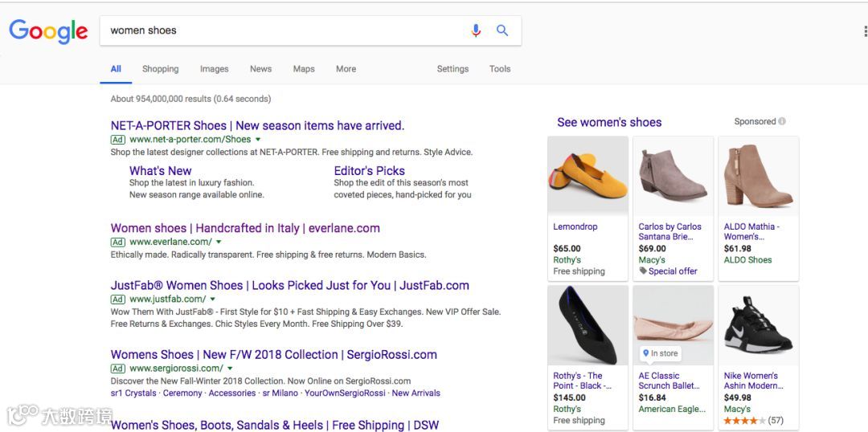Start voice search with microphone icon
The width and height of the screenshot is (868, 432).
476,31
